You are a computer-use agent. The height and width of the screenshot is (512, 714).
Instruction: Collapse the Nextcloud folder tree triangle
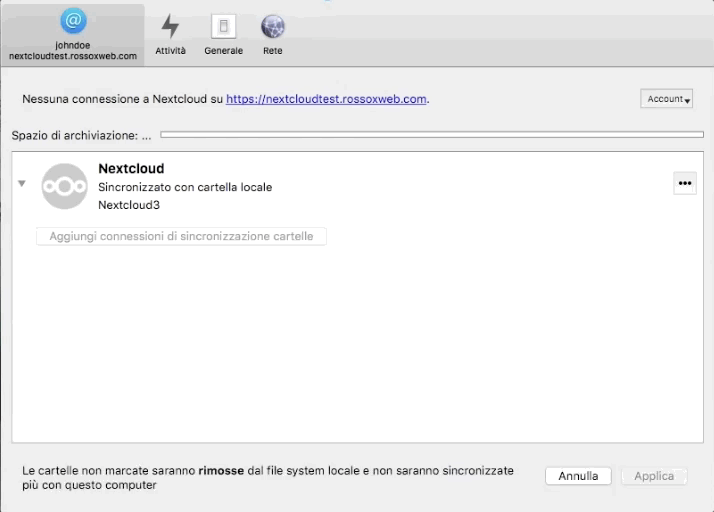coord(21,183)
